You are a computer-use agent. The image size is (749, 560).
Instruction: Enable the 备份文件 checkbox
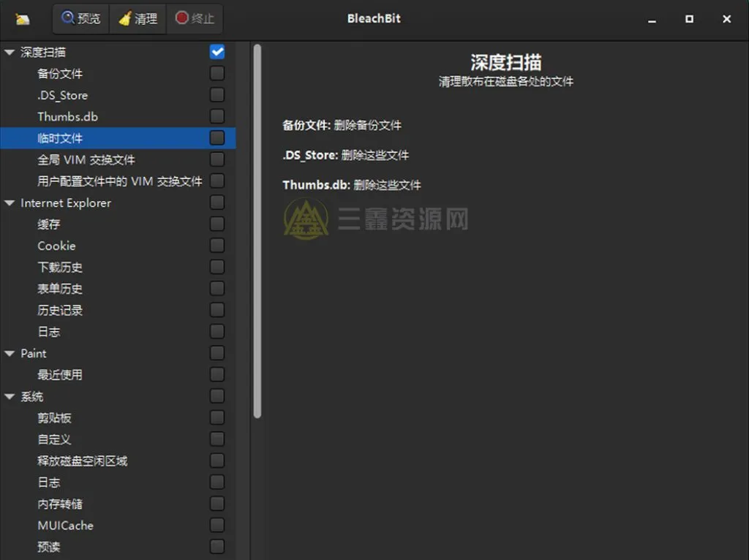(x=217, y=73)
